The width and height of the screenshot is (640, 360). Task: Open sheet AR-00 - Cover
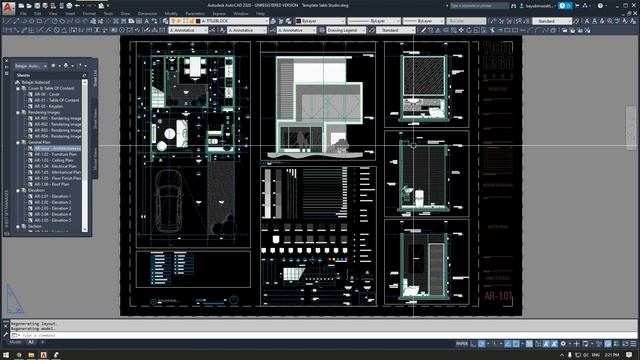coord(47,94)
